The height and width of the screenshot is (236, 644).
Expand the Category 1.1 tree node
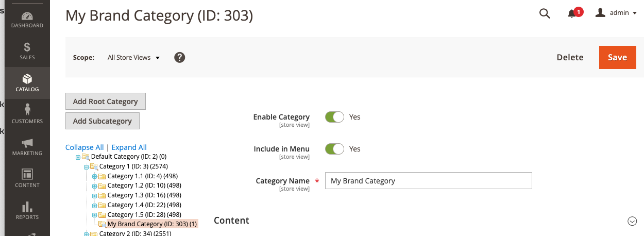[94, 176]
